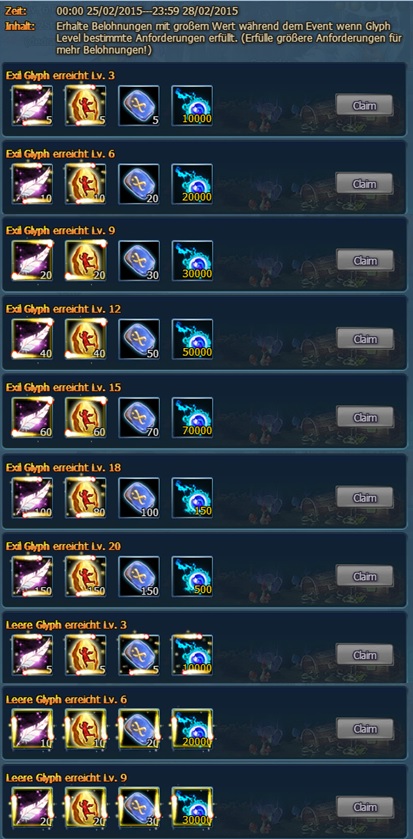Select blue flame orb showing 50000
413x839 pixels.
(x=192, y=339)
